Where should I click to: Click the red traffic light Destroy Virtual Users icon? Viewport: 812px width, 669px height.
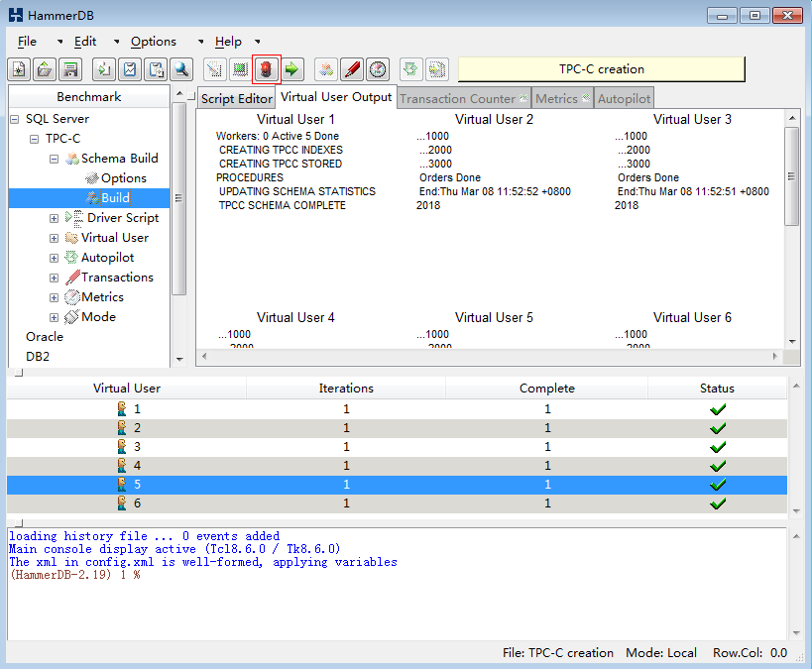266,69
